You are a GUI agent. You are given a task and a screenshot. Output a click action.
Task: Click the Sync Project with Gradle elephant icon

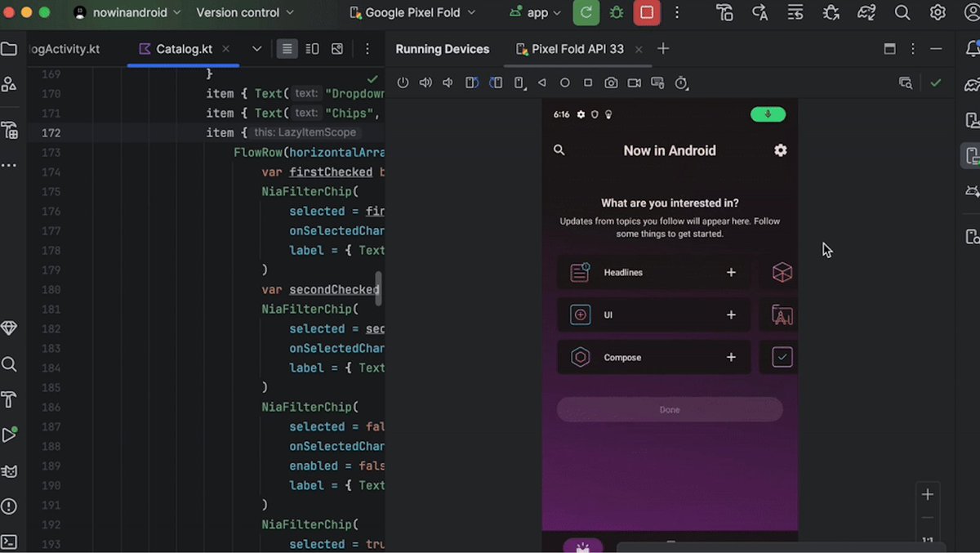866,12
